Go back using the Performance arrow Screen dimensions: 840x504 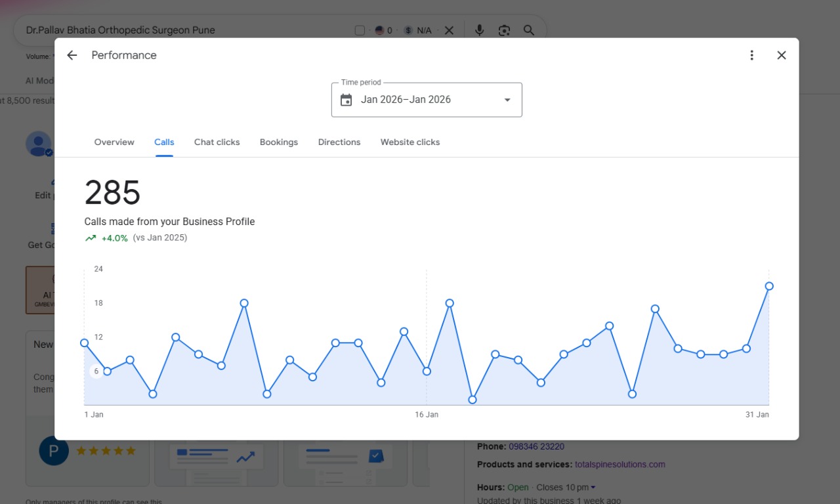coord(72,56)
